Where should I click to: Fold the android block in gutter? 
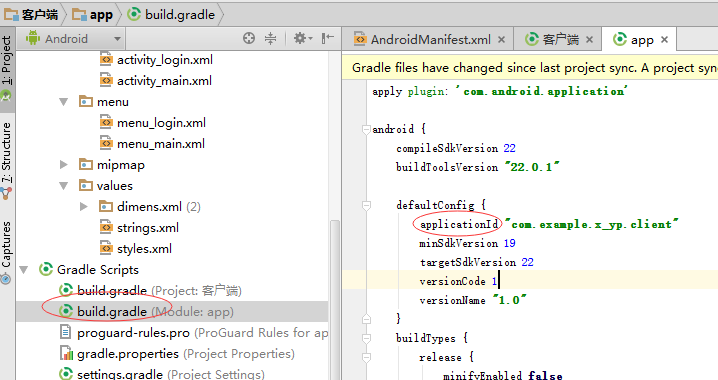[x=366, y=130]
